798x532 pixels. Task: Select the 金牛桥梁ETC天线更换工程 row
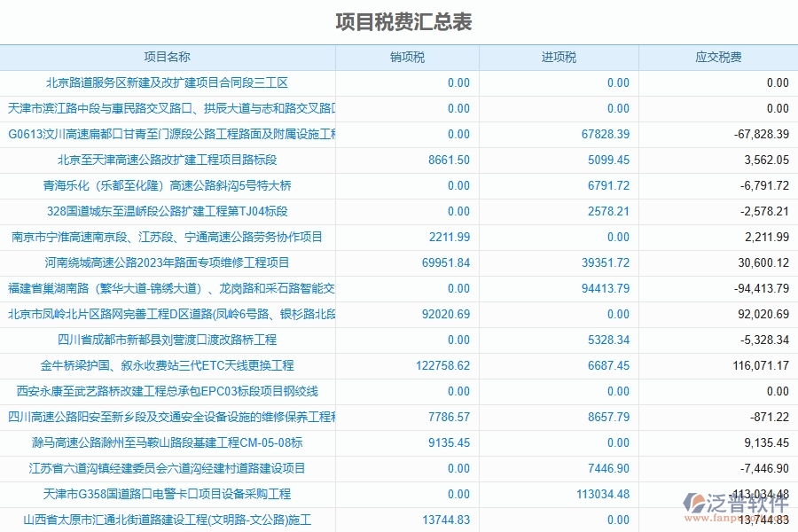[x=168, y=365]
